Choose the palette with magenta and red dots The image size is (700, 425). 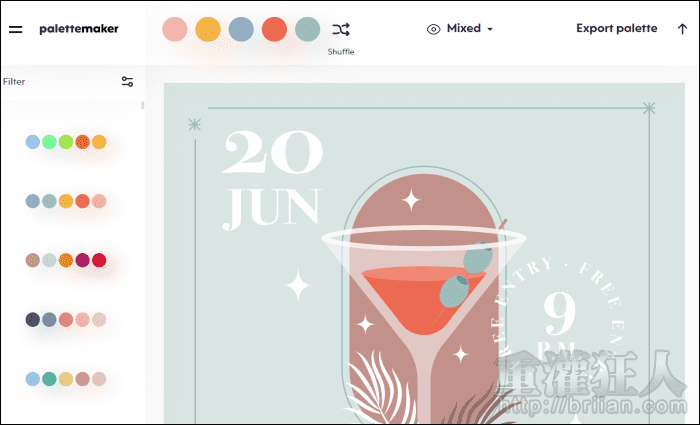coord(66,260)
